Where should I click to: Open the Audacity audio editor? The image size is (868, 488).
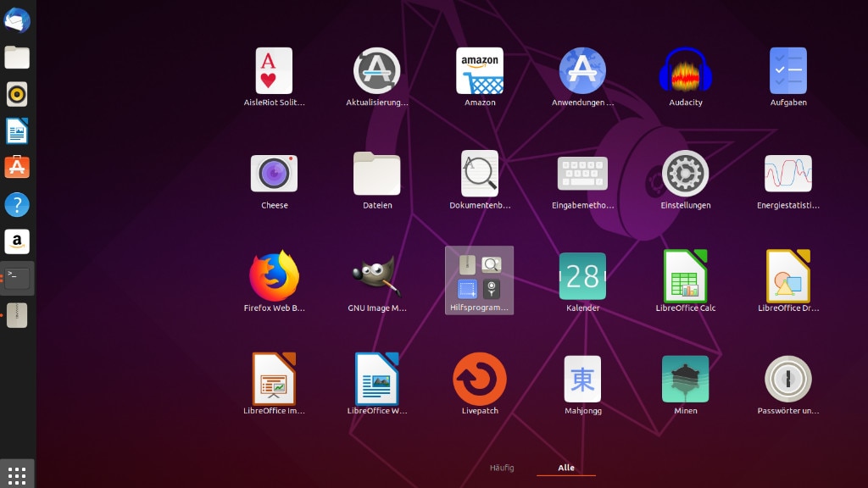[x=685, y=70]
